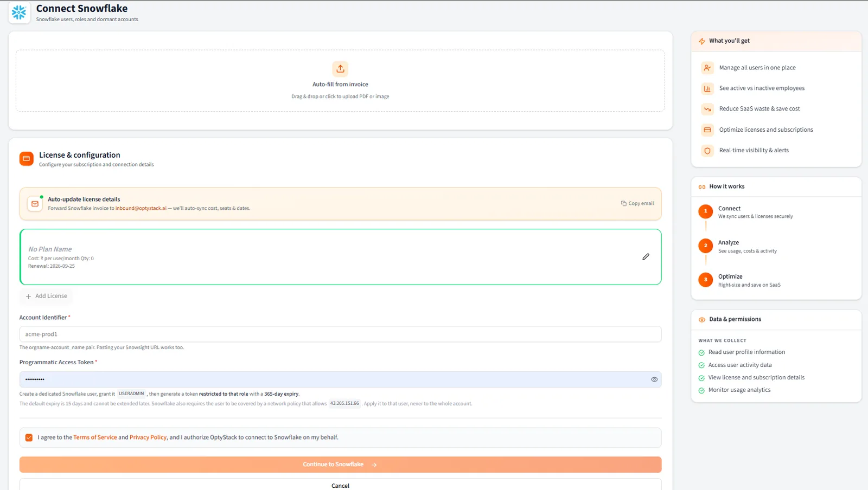Open the Terms of Service link

pyautogui.click(x=95, y=437)
